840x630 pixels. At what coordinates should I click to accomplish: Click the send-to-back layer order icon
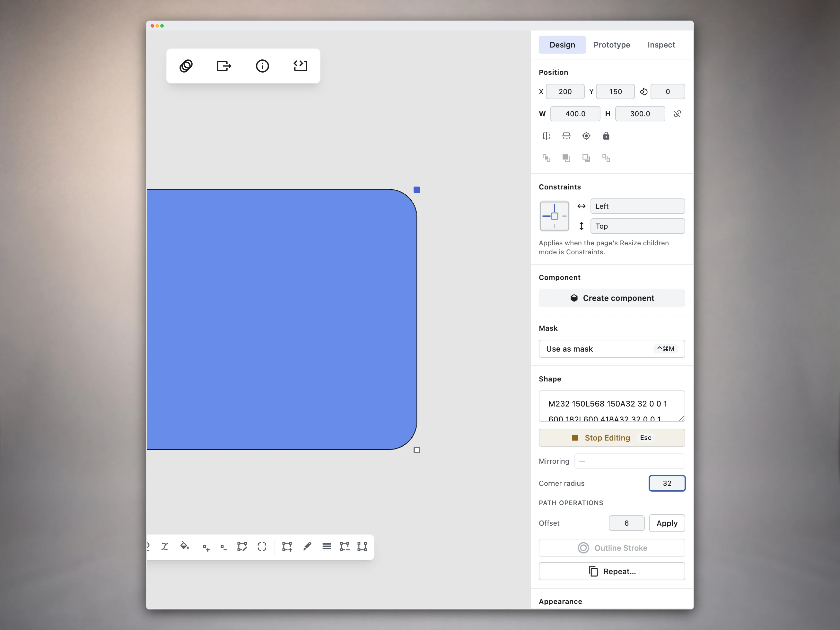[x=606, y=158]
